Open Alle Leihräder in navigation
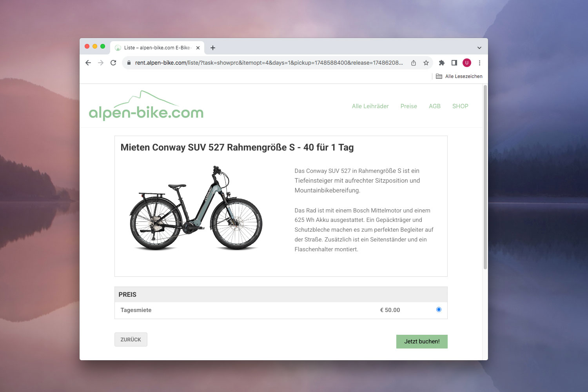 click(370, 106)
